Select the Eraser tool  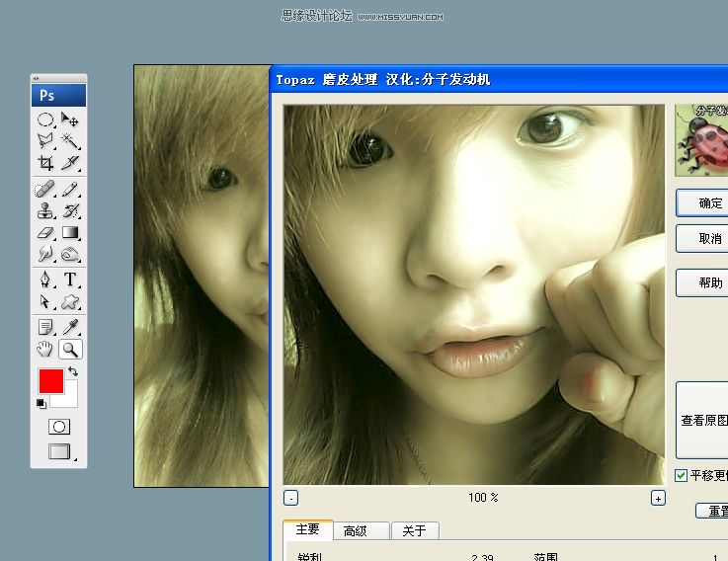coord(45,232)
